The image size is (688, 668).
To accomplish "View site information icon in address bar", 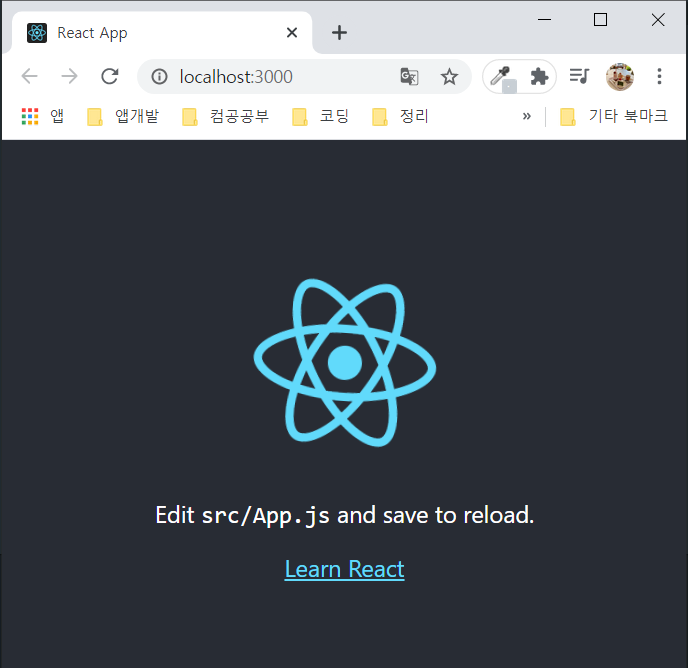I will pyautogui.click(x=159, y=77).
